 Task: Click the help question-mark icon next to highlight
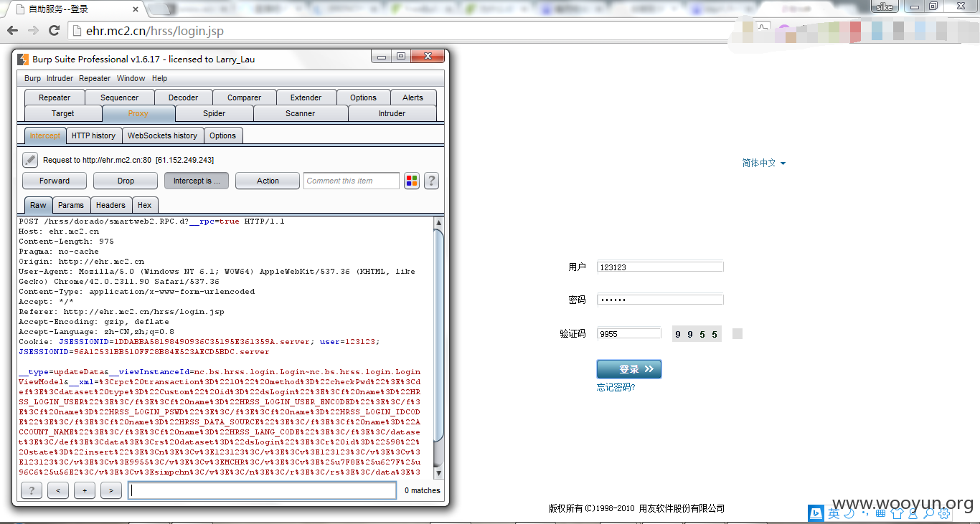coord(431,181)
